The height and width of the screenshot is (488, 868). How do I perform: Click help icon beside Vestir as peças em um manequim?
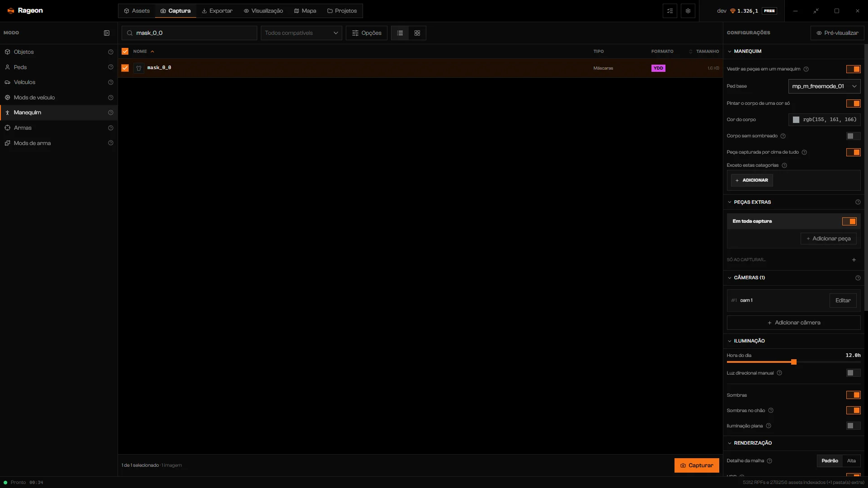pos(806,69)
